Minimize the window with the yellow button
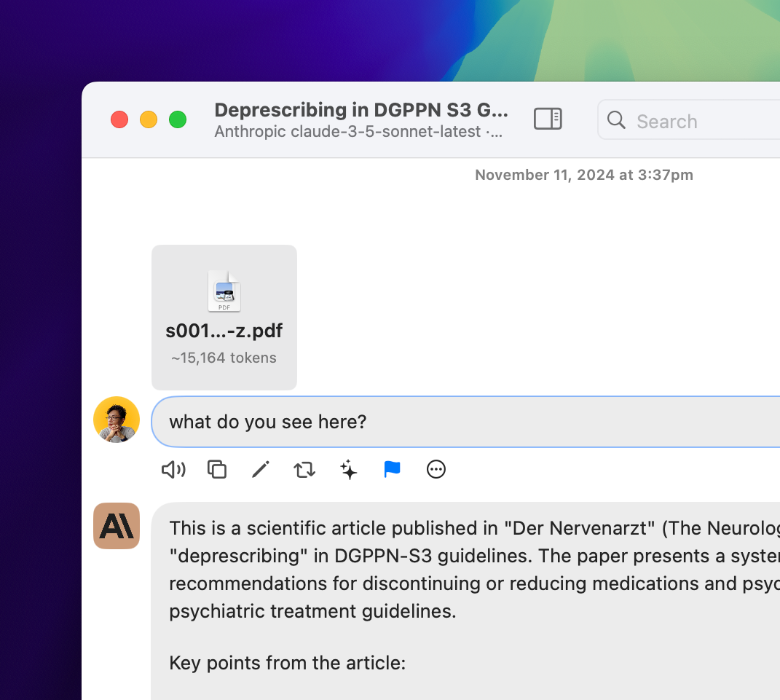Image resolution: width=780 pixels, height=700 pixels. coord(149,119)
